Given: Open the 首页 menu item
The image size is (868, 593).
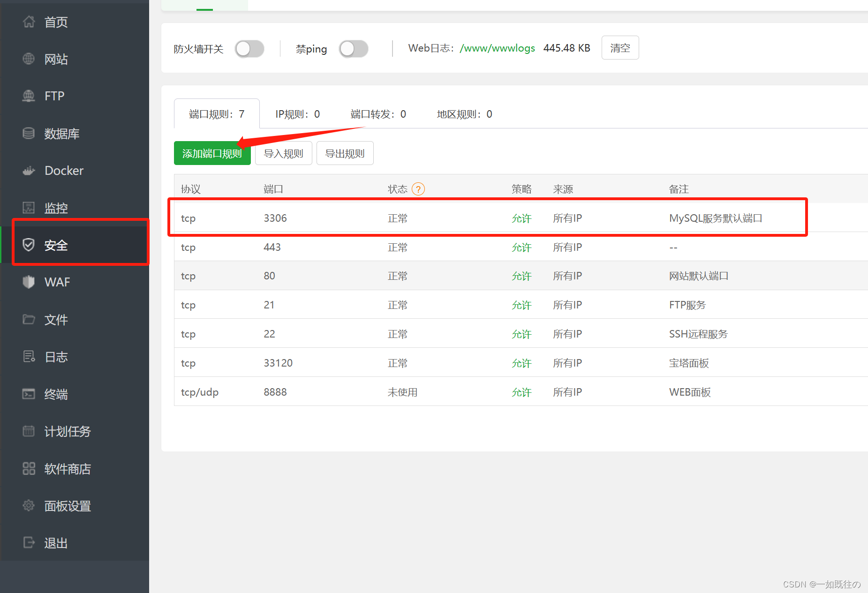Looking at the screenshot, I should coord(75,22).
